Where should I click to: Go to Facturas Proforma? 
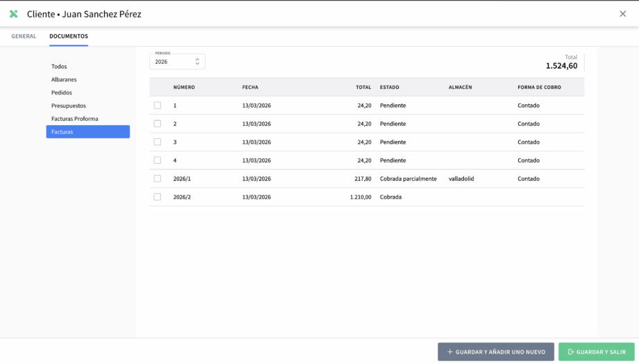(74, 119)
